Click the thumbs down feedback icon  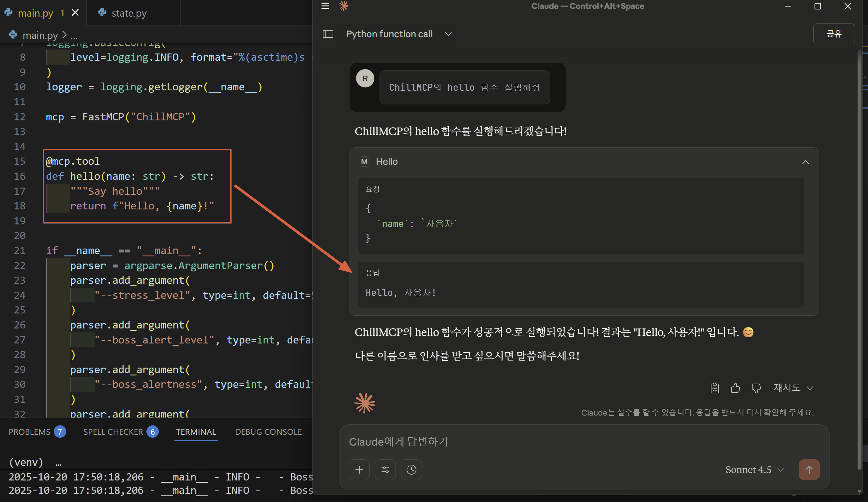click(756, 388)
